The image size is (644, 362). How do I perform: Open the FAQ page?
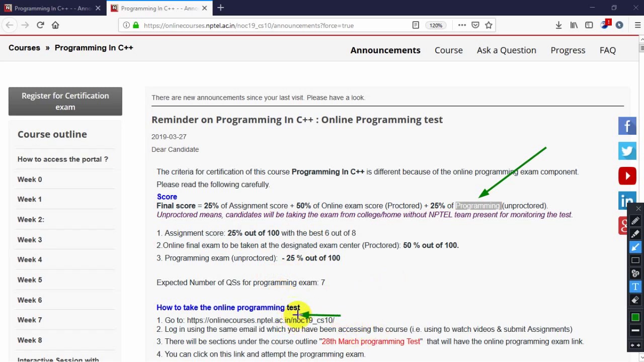(x=608, y=50)
